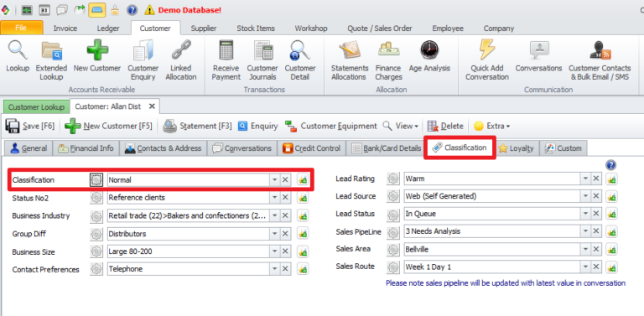Clear the Business Size value with X

pyautogui.click(x=285, y=251)
